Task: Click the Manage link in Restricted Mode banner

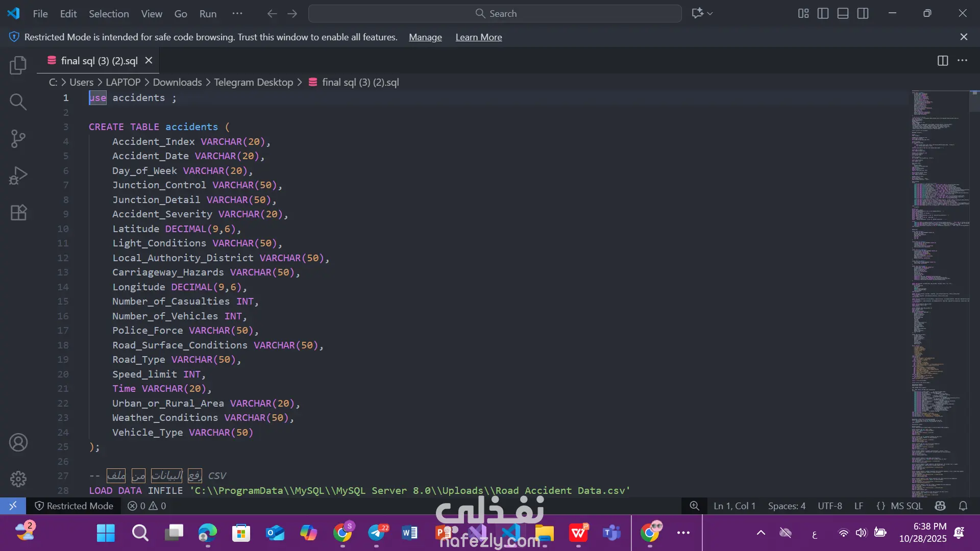Action: coord(425,37)
